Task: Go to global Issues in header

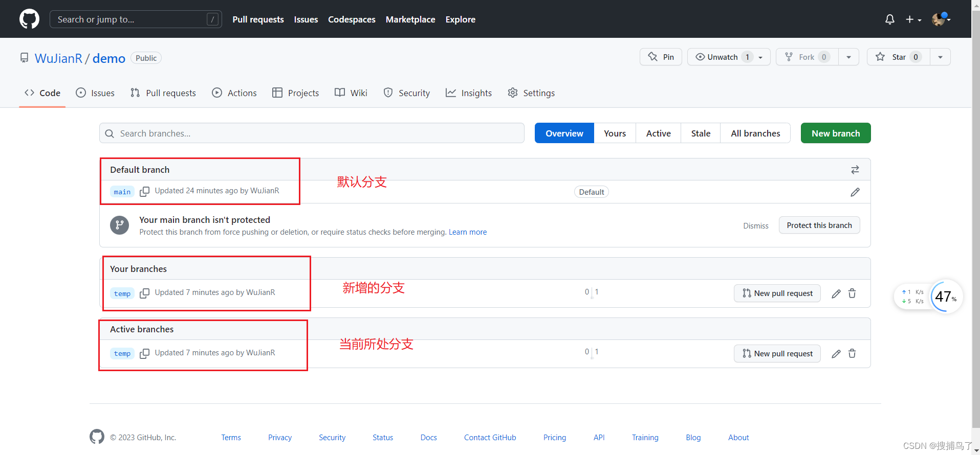Action: [x=306, y=19]
